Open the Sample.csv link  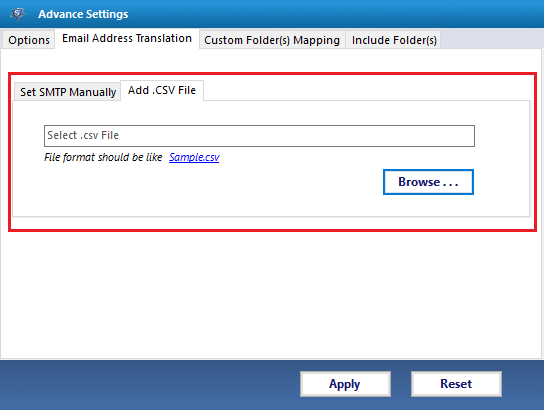pos(194,157)
